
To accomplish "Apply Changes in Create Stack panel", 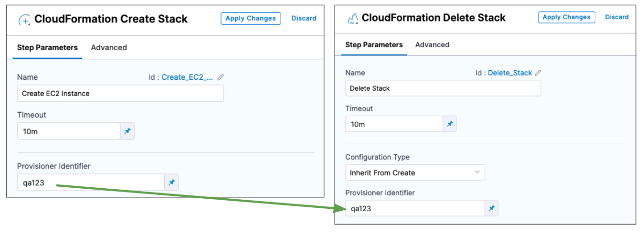I will 251,18.
